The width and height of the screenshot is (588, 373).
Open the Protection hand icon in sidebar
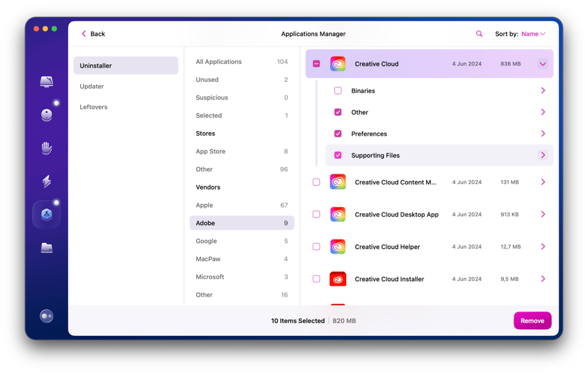click(46, 148)
